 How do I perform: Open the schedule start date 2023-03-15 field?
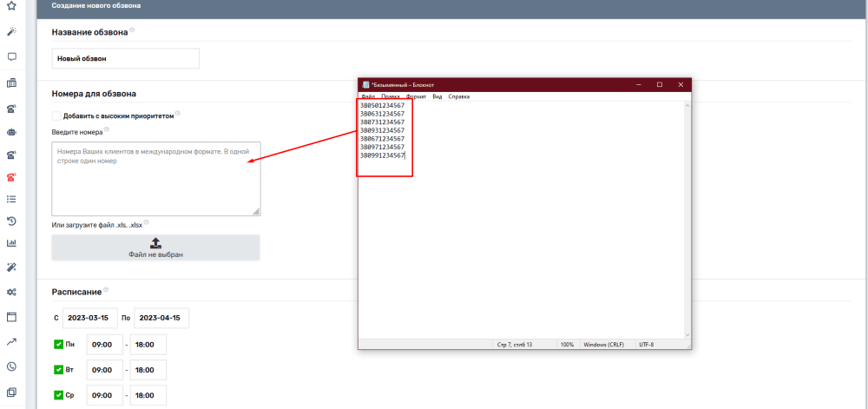click(89, 319)
